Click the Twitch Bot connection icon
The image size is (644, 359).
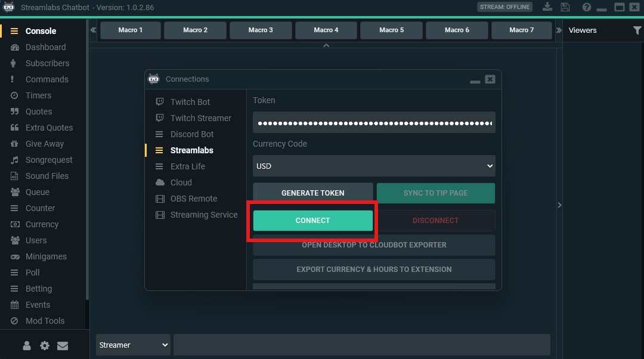pos(160,101)
